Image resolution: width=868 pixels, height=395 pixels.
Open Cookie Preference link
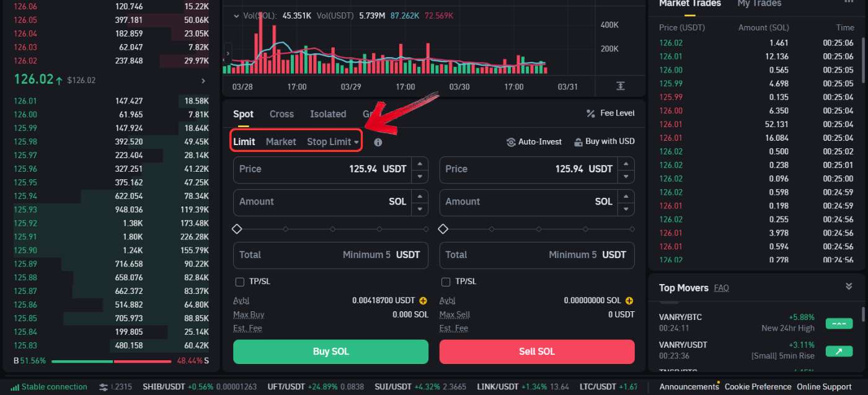point(758,387)
